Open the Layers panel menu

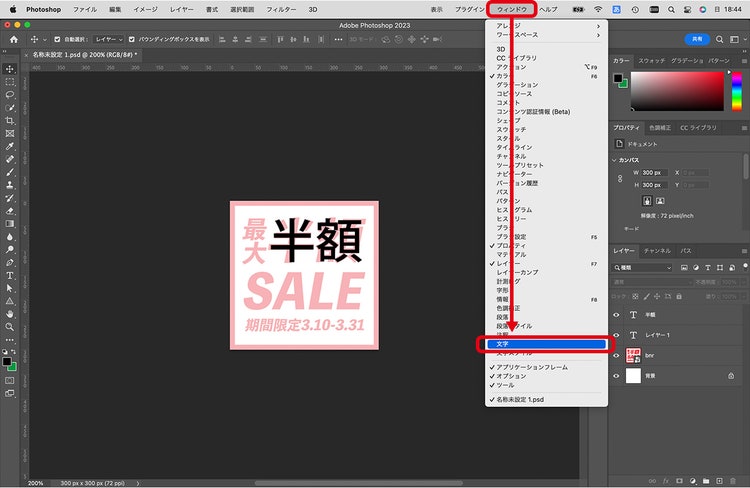click(744, 251)
